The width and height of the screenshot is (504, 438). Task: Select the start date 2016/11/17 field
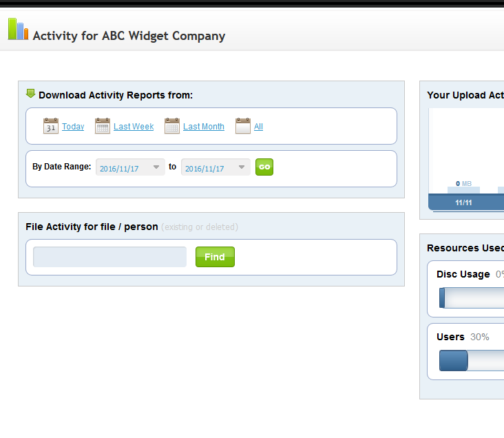tap(131, 167)
